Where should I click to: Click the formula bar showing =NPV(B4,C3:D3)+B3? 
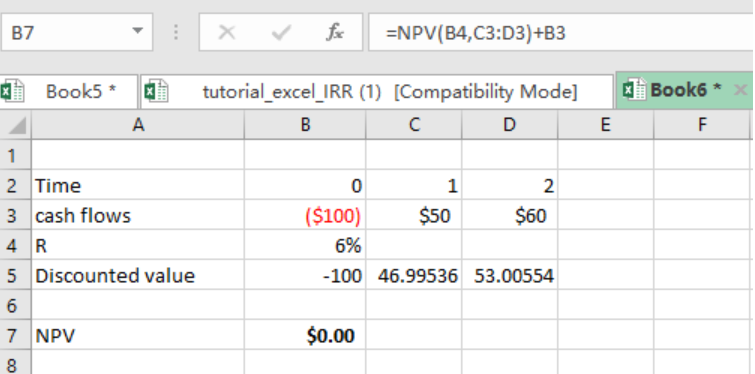[561, 32]
